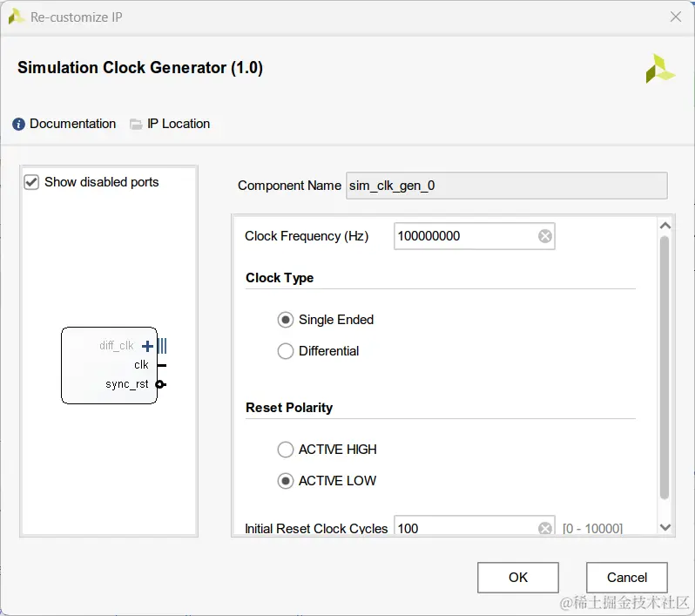
Task: Click the clk port pin
Action: tap(162, 365)
